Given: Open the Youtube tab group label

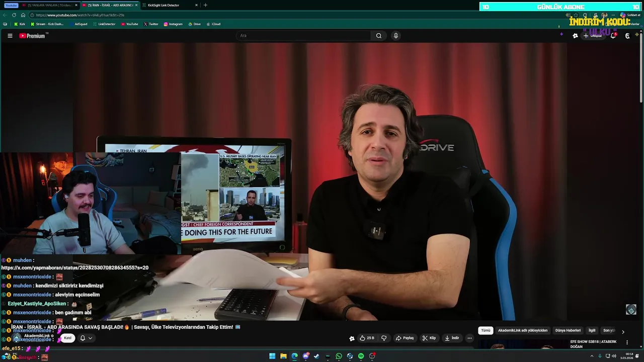Looking at the screenshot, I should tap(11, 5).
